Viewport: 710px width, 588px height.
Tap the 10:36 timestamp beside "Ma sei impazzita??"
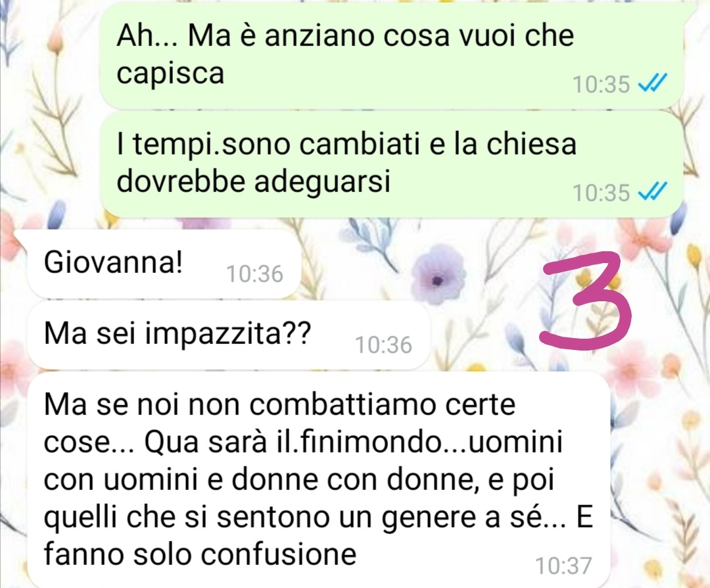[383, 345]
